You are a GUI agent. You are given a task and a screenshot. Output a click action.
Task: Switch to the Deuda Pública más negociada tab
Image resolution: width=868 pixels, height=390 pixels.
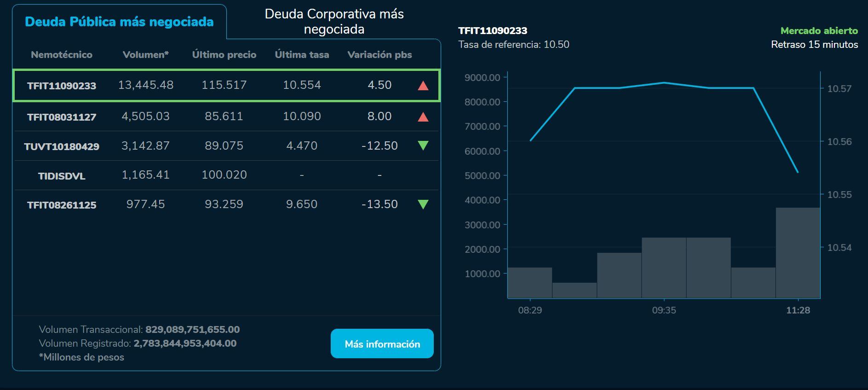pos(118,21)
